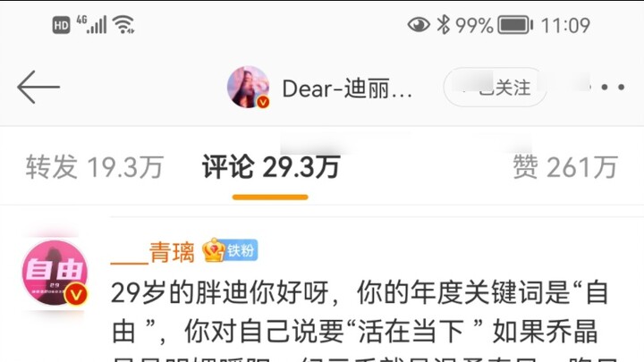Tap the Bluetooth status icon
Image resolution: width=644 pixels, height=362 pixels.
pyautogui.click(x=443, y=25)
